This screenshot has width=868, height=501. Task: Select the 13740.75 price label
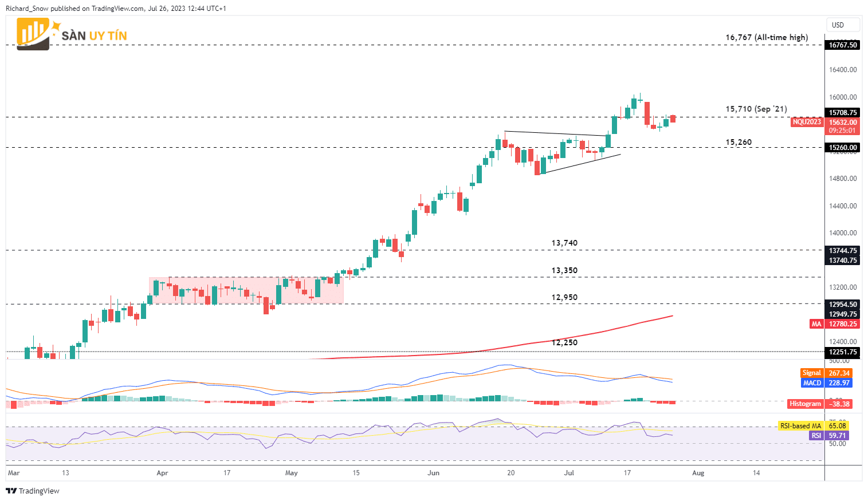coord(843,261)
